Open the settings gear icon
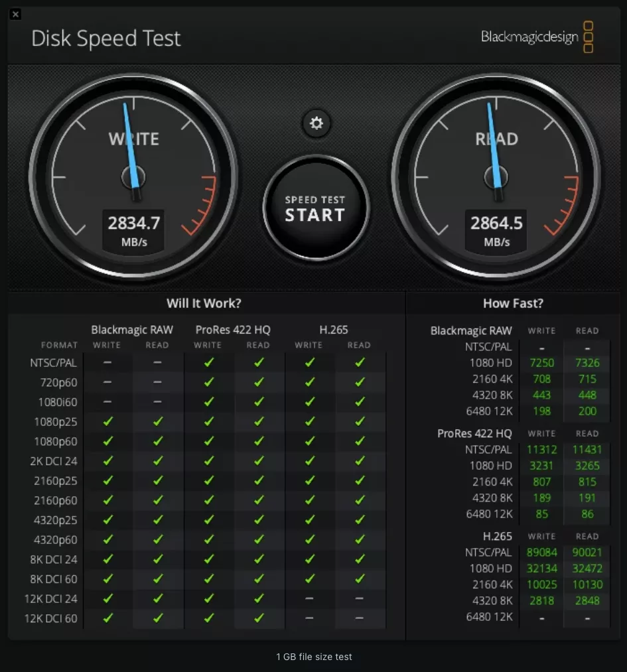Viewport: 627px width, 672px height. click(316, 123)
